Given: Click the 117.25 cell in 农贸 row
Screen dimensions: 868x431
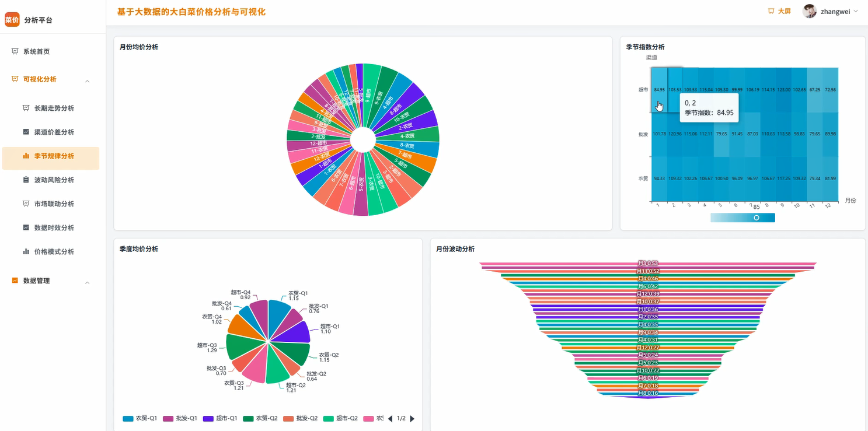Looking at the screenshot, I should pos(784,178).
